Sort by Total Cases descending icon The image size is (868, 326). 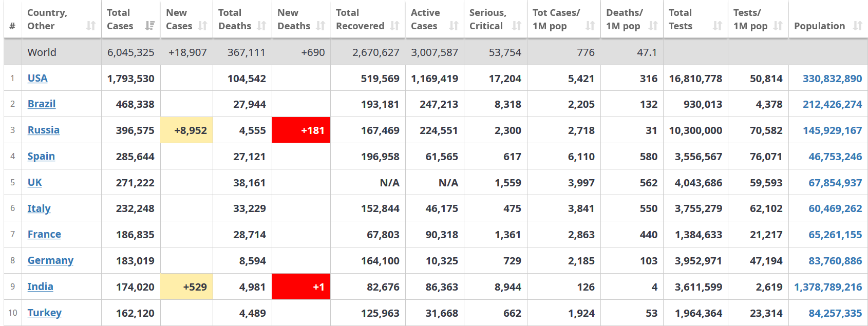(x=150, y=26)
